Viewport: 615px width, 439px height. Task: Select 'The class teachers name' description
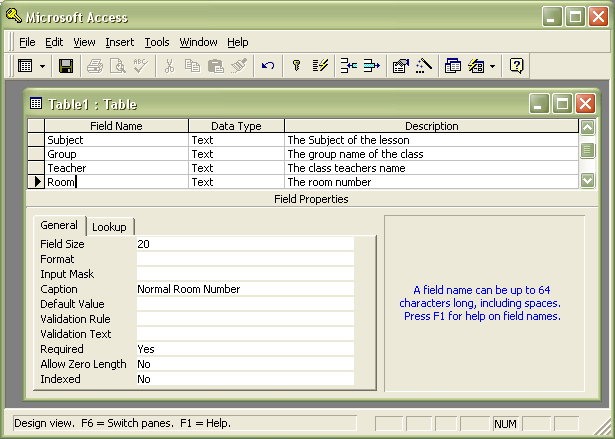pyautogui.click(x=431, y=168)
